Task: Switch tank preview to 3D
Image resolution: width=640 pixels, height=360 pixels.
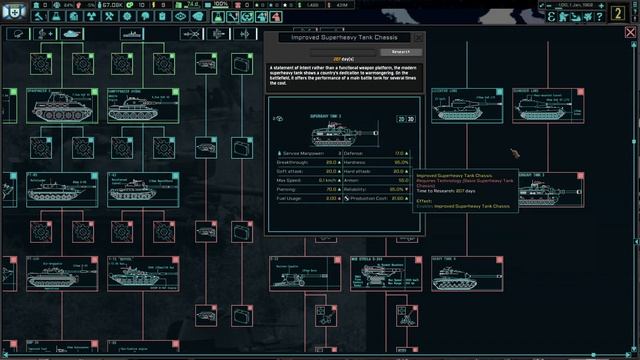Action: coord(411,119)
